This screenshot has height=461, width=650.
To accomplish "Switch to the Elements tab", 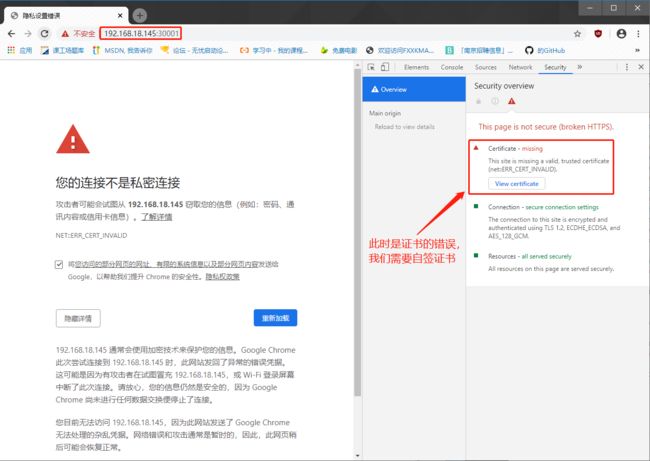I will click(416, 67).
